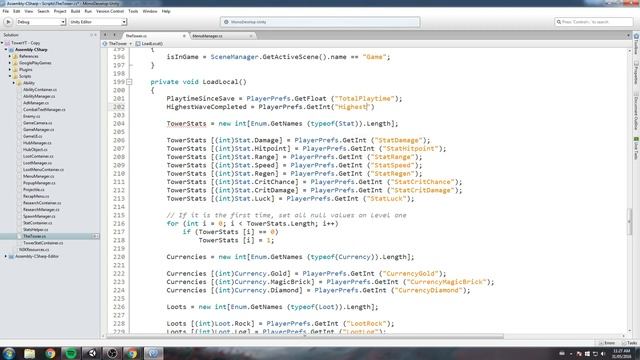Open the Version Control menu
Image resolution: width=640 pixels, height=360 pixels.
tap(110, 11)
